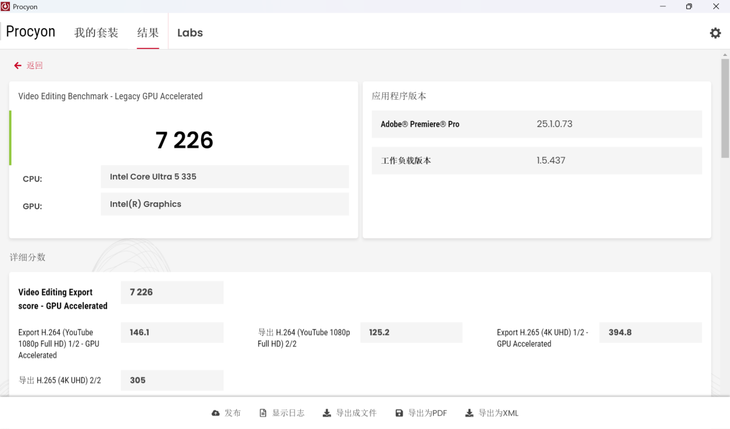Click the download icon for XML export
The image size is (730, 429).
469,413
